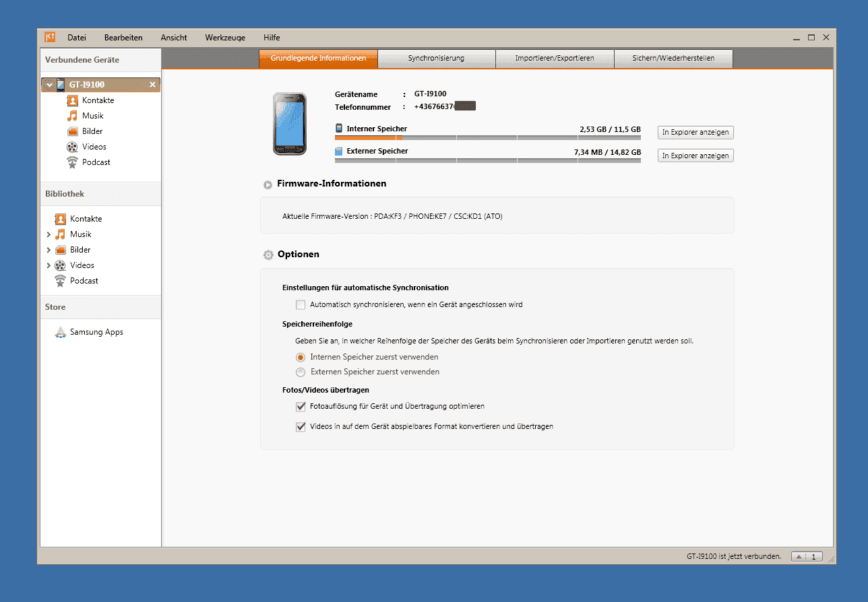Enable automatic sync when device is connected
868x602 pixels.
tap(301, 305)
